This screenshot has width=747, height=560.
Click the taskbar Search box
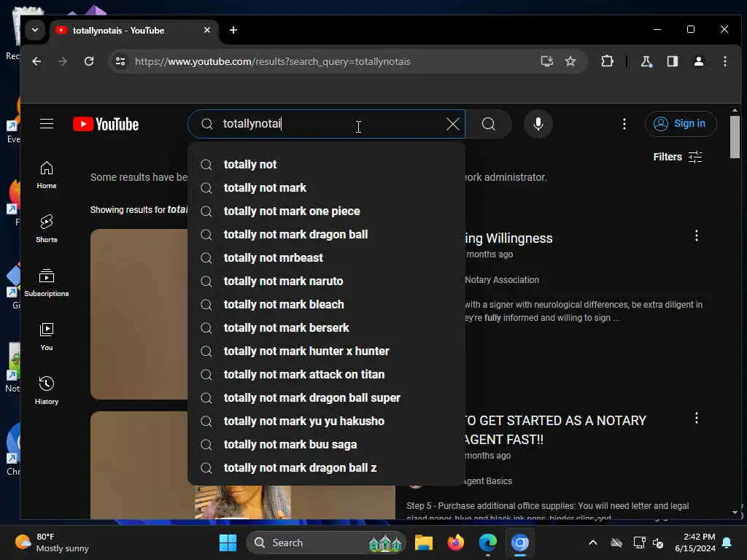325,542
